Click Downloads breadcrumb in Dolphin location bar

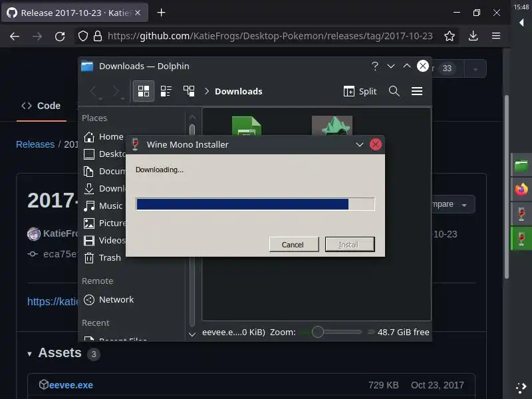pyautogui.click(x=239, y=91)
